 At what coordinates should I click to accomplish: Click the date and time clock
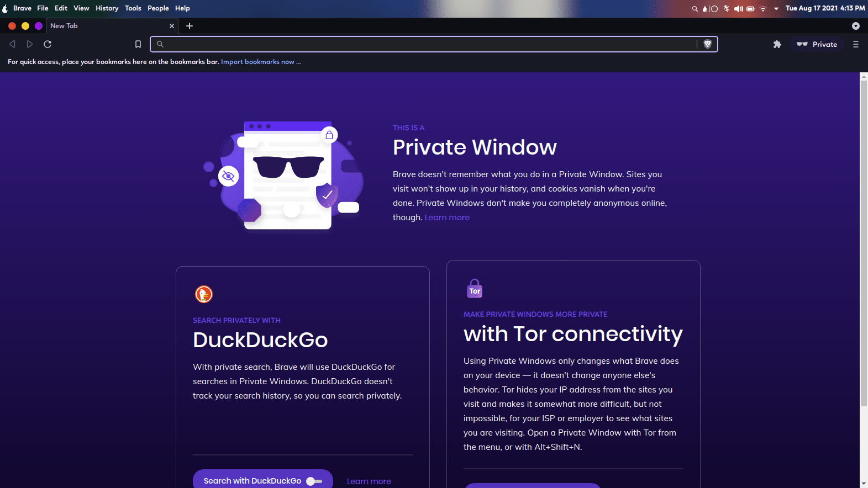click(825, 8)
